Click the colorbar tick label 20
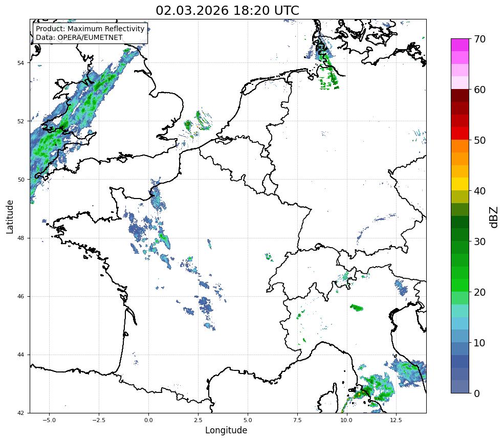Screen dimensions: 504x440 (x=479, y=292)
